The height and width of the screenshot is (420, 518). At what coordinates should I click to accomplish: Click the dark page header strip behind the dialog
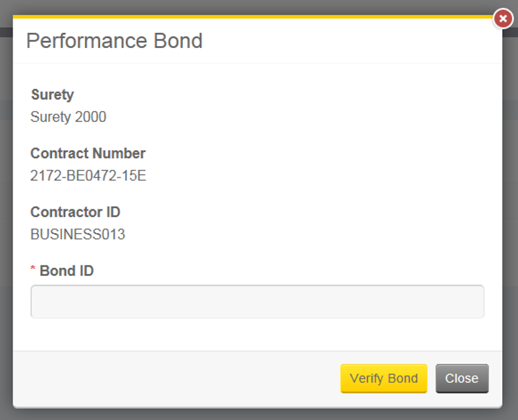pyautogui.click(x=6, y=32)
